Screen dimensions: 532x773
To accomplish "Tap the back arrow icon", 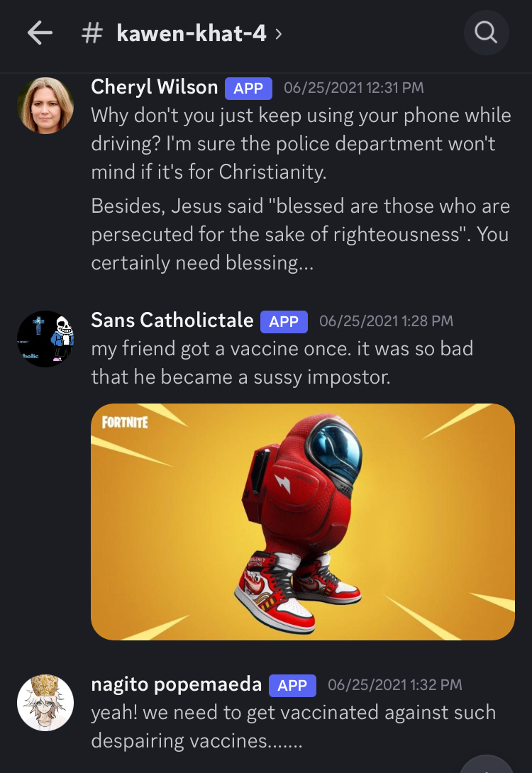I will (40, 33).
